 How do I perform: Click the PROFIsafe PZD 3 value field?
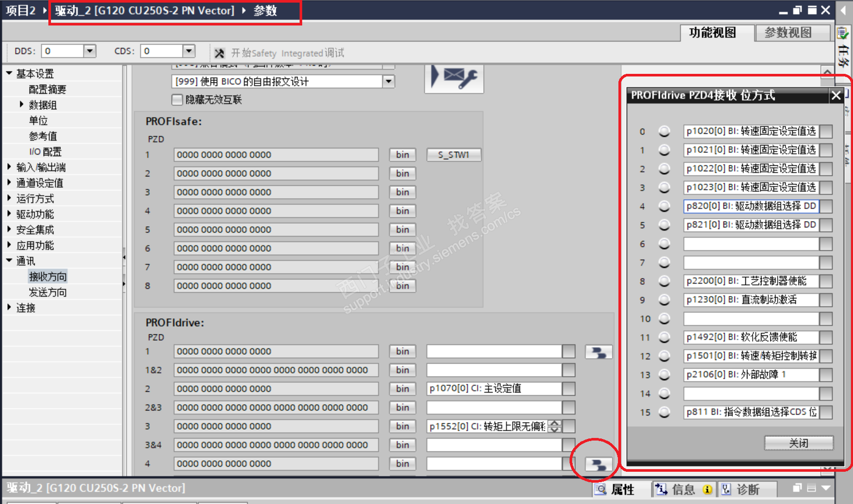click(x=276, y=192)
